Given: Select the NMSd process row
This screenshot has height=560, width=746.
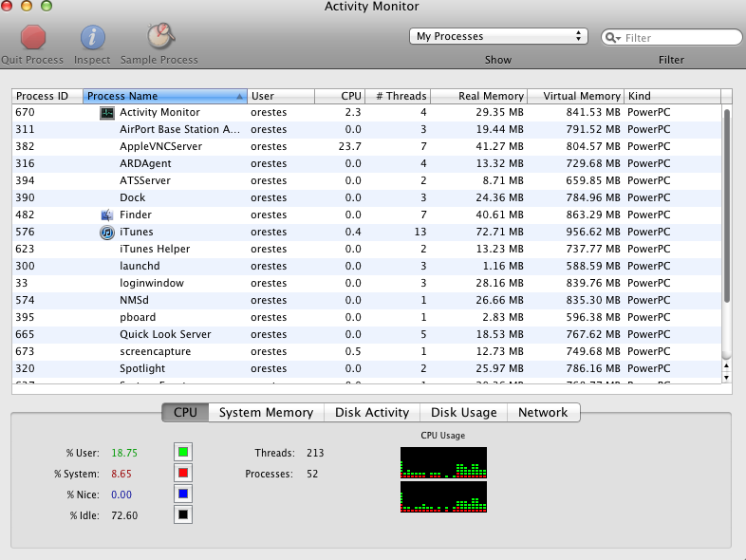Looking at the screenshot, I should coord(366,301).
